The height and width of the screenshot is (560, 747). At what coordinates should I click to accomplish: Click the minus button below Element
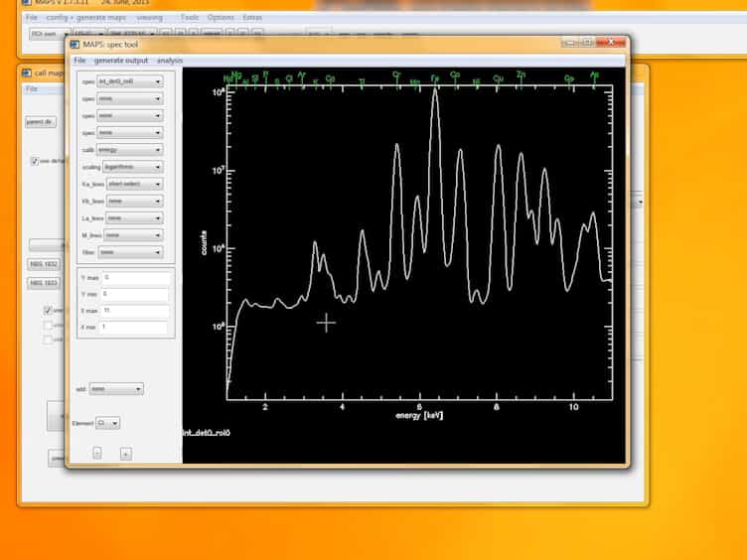[97, 454]
